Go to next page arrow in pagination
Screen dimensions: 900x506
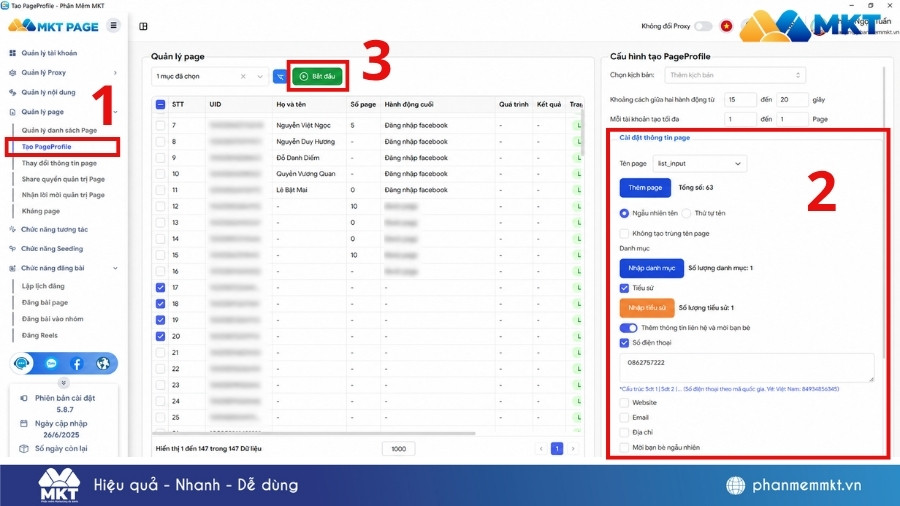point(573,449)
